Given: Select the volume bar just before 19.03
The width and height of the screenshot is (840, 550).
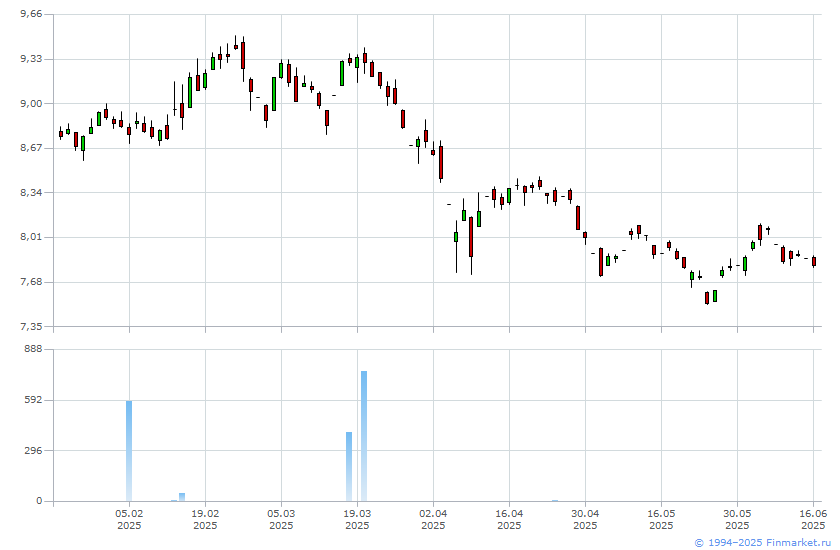Looking at the screenshot, I should tap(349, 466).
